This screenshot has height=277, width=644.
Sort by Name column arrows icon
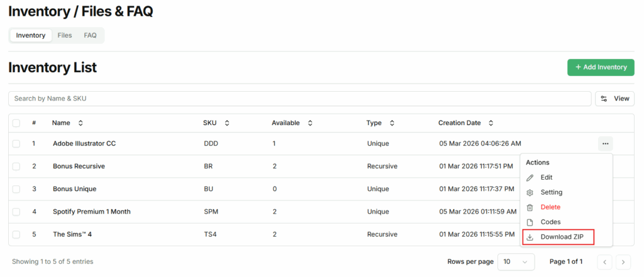(80, 123)
